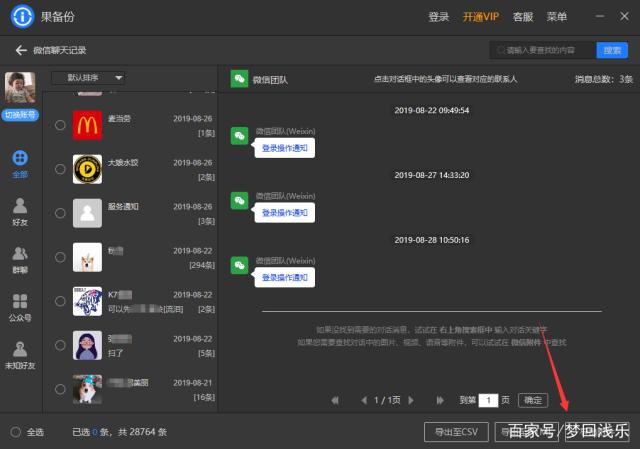The image size is (640, 449).
Task: Click the search content input field
Action: point(545,50)
